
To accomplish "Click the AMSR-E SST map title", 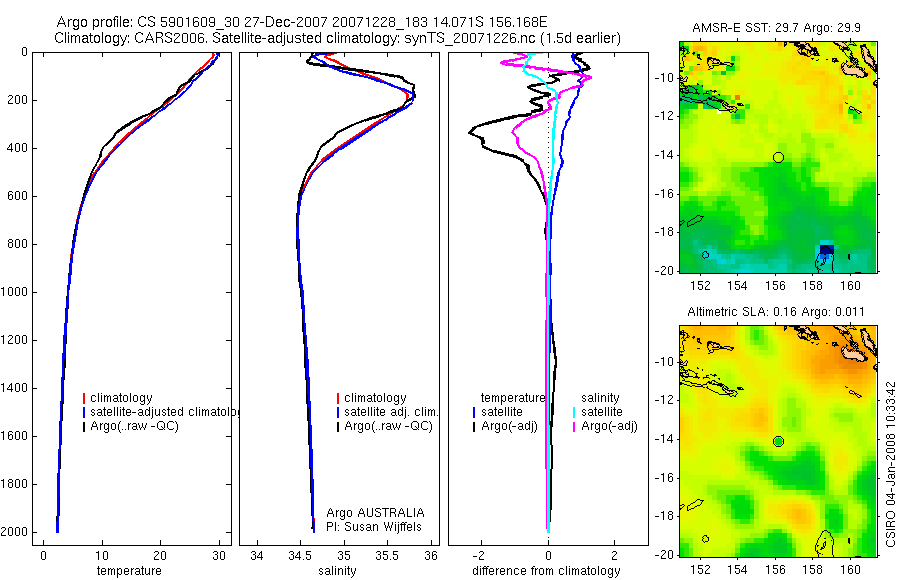I will coord(777,28).
